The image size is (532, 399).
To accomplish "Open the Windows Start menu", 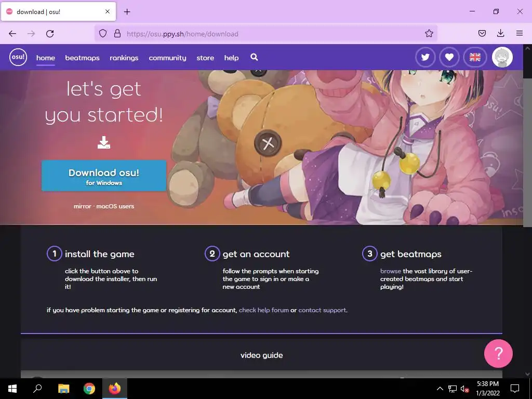I will pos(12,389).
